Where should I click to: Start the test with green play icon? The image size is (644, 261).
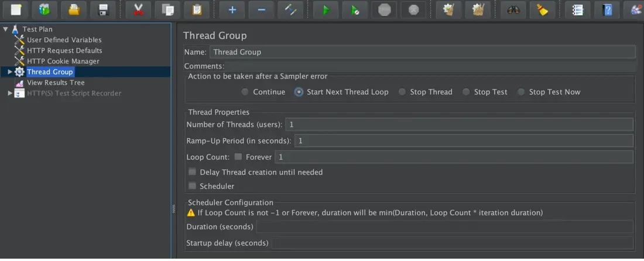326,10
